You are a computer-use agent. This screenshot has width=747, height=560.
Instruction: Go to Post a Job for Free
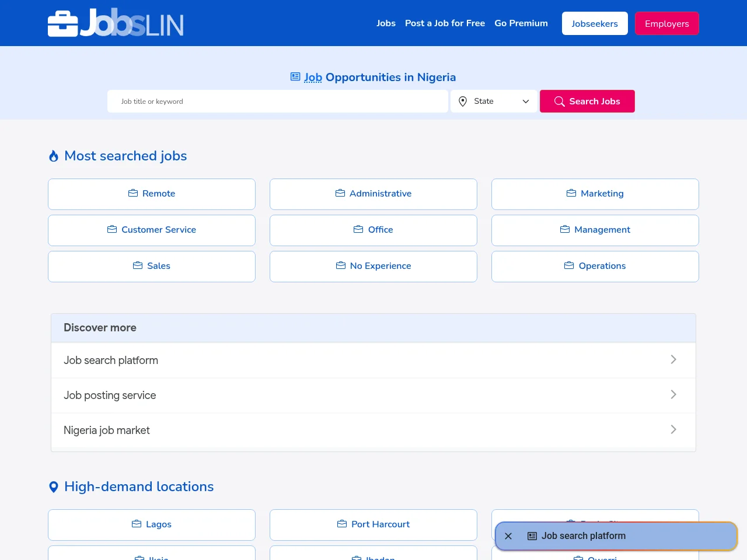pyautogui.click(x=445, y=23)
